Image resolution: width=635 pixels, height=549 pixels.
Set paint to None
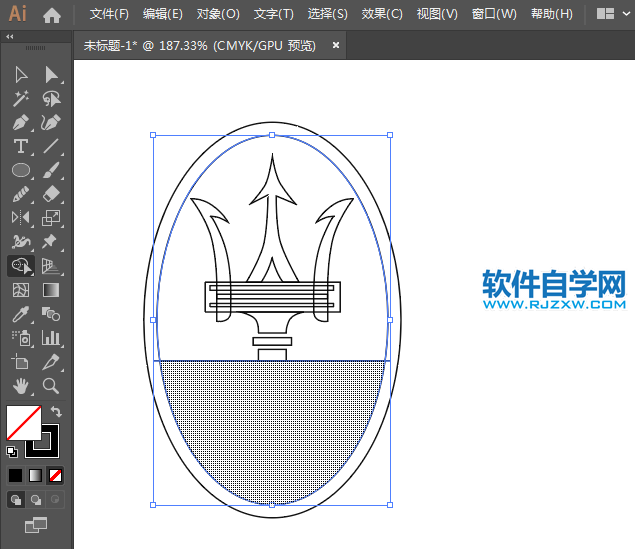[55, 476]
